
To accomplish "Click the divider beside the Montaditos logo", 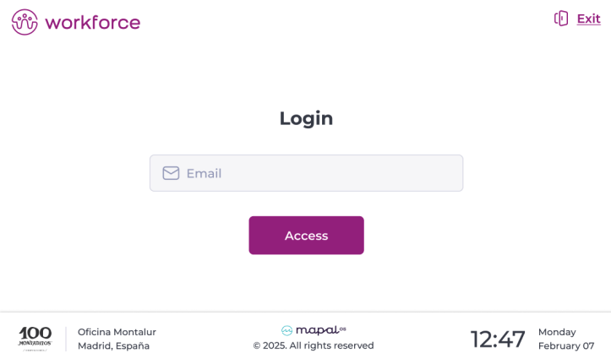I will coord(66,339).
